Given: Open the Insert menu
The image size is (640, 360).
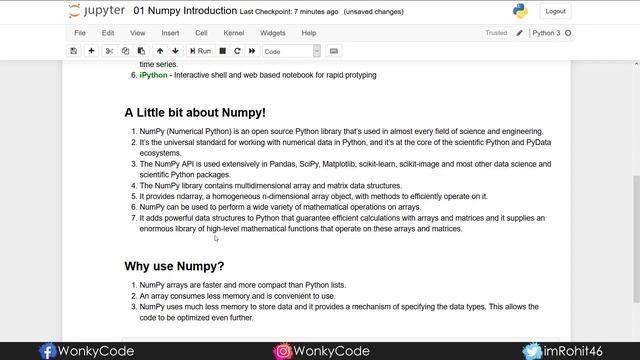Looking at the screenshot, I should (170, 33).
